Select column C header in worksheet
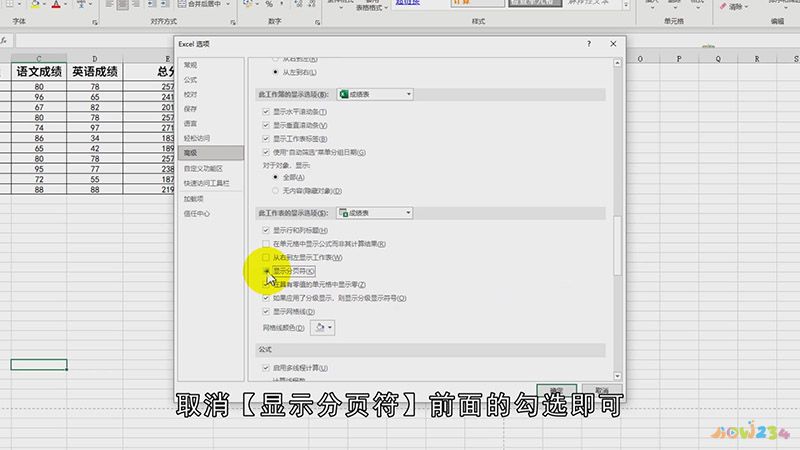Viewport: 800px width, 450px height. (39, 59)
